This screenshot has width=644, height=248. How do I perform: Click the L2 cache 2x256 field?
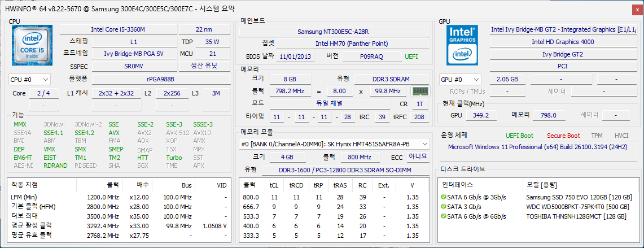tap(172, 93)
